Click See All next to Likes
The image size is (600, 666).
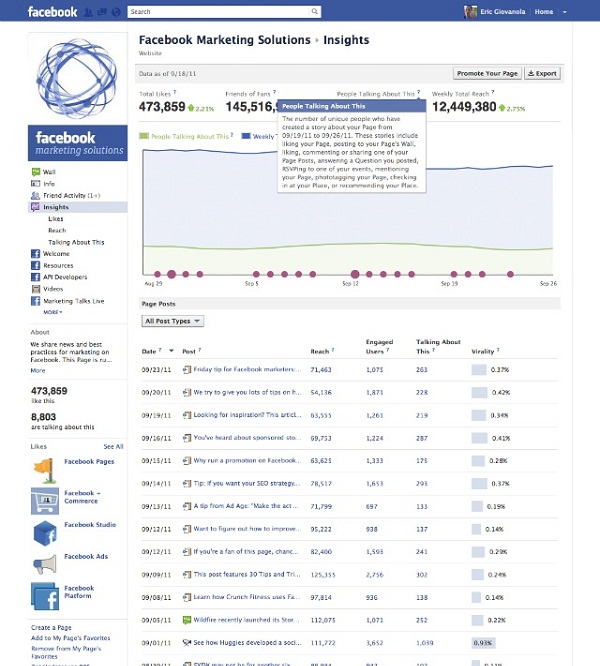coord(113,446)
